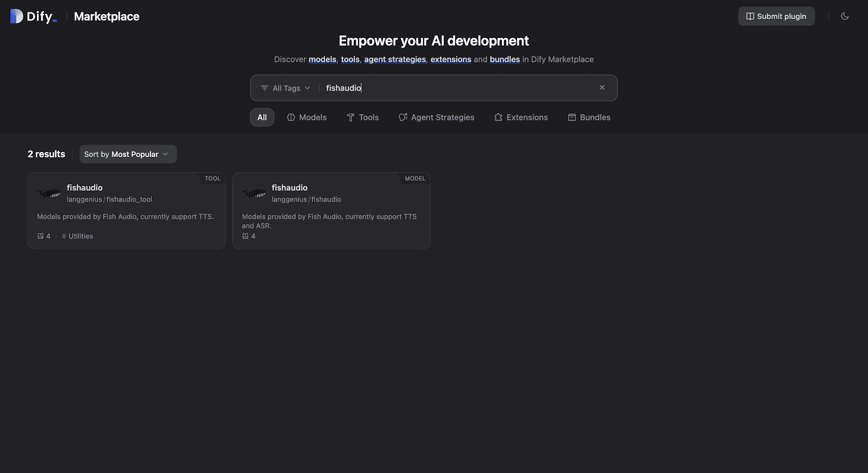Toggle dark mode moon icon

tap(845, 16)
